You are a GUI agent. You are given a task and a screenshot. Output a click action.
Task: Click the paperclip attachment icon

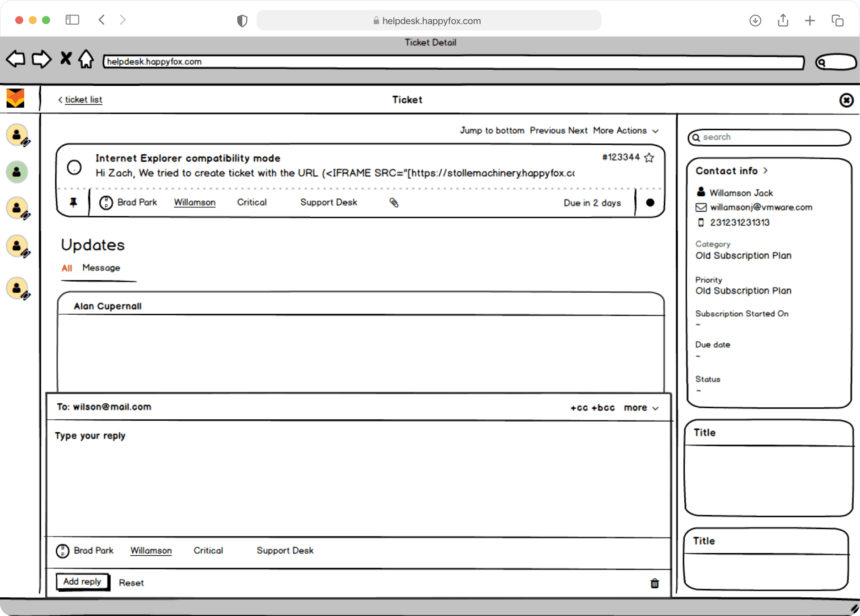tap(394, 203)
